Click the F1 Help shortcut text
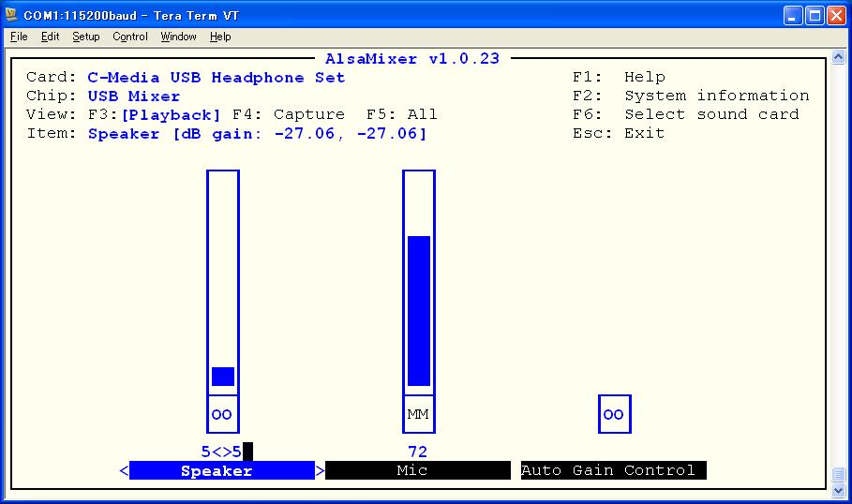This screenshot has height=504, width=852. coord(619,77)
